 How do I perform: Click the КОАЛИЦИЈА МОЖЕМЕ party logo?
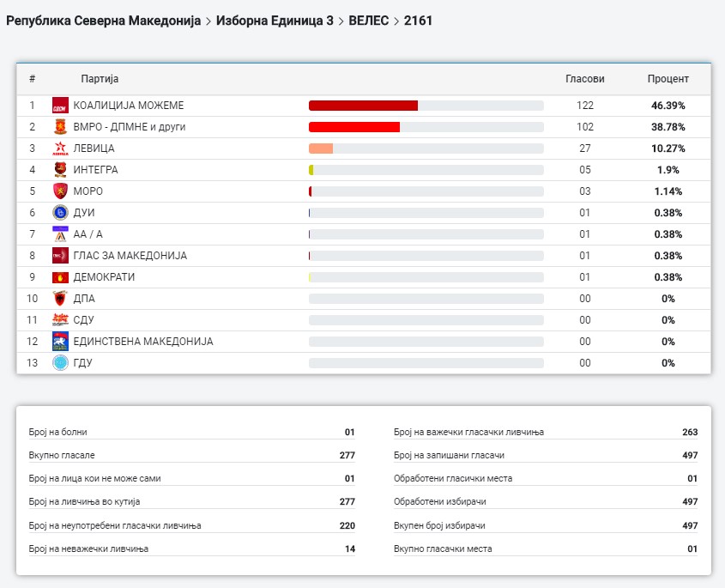click(60, 106)
